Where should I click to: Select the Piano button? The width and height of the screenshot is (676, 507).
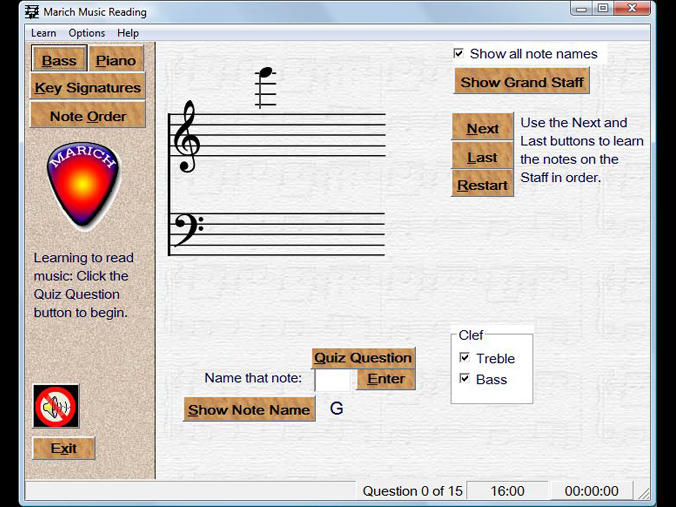coord(116,60)
